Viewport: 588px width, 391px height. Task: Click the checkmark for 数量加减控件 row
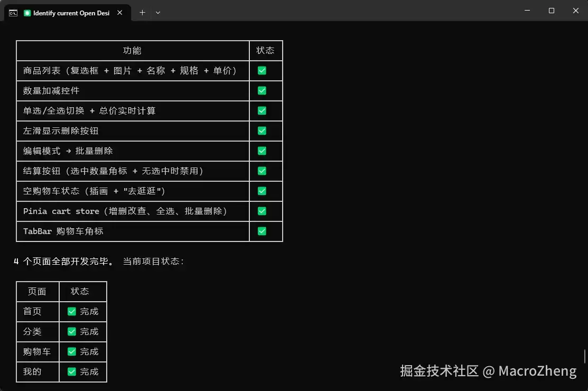click(x=262, y=91)
